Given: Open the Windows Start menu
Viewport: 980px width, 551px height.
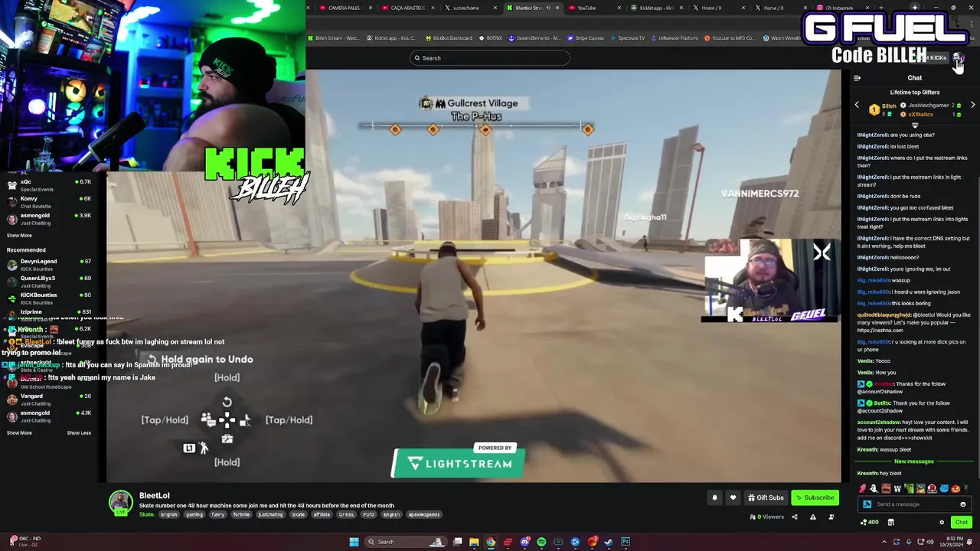Looking at the screenshot, I should click(354, 542).
